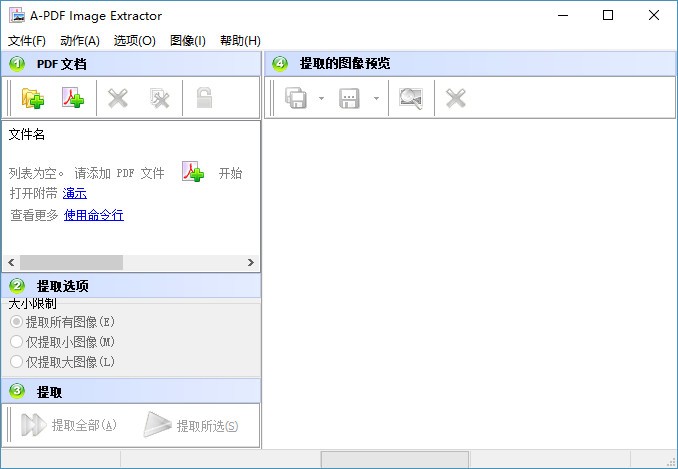Click the clear all files icon
The height and width of the screenshot is (469, 678).
pos(159,98)
